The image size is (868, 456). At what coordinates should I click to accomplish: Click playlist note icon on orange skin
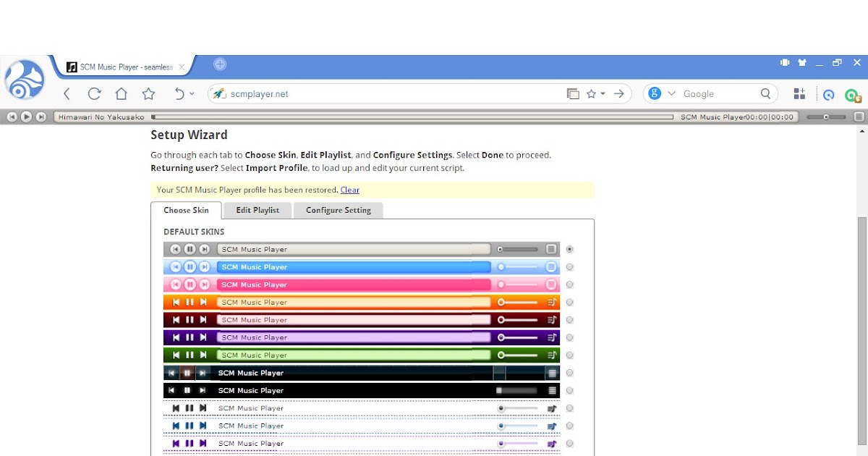(552, 302)
